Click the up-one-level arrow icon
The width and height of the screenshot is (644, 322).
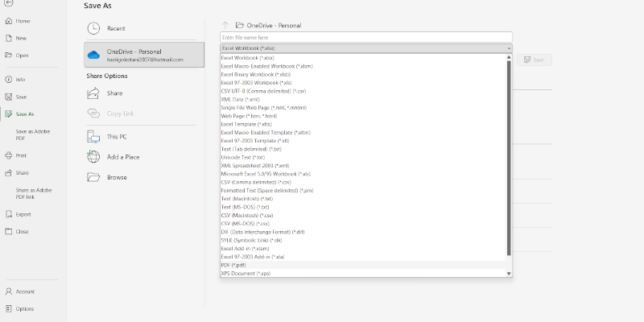226,26
